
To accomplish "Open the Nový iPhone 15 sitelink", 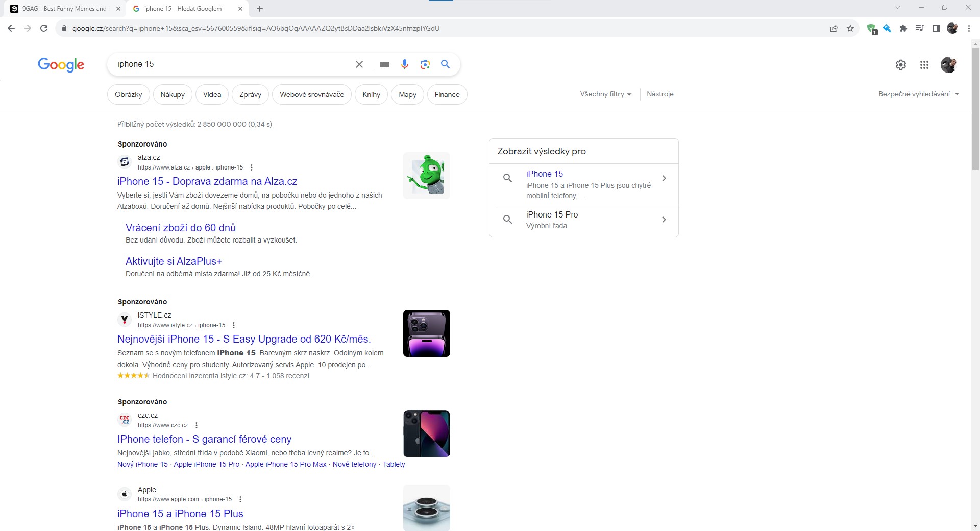I will click(142, 464).
